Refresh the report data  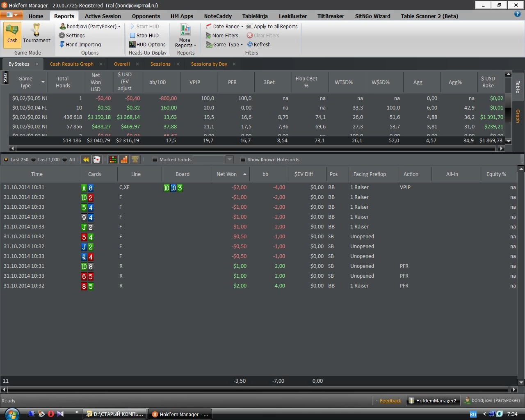click(259, 45)
